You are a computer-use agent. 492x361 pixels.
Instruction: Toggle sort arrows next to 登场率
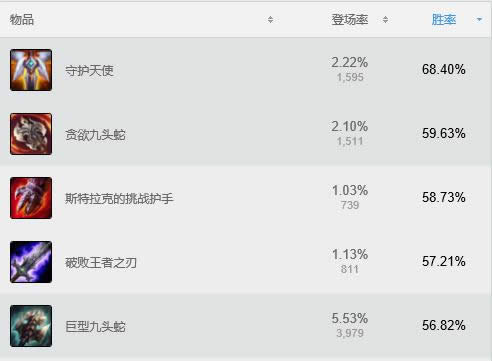click(x=385, y=20)
